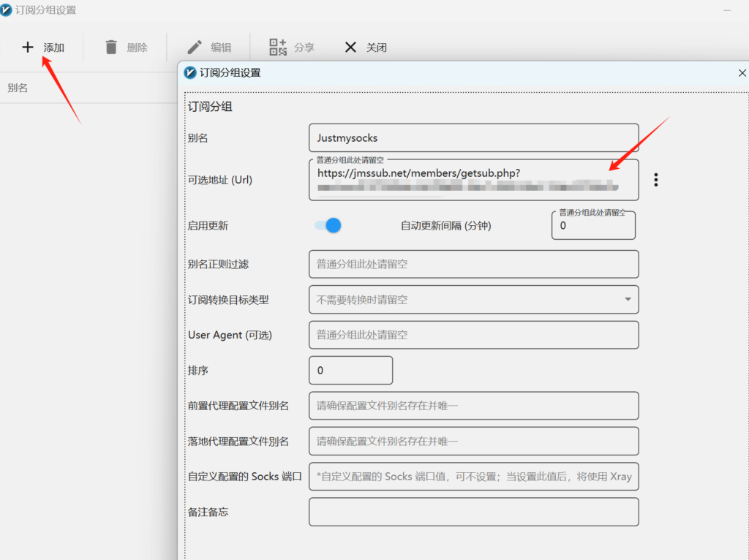
Task: Click the 别名正则过滤 input box
Action: 473,264
